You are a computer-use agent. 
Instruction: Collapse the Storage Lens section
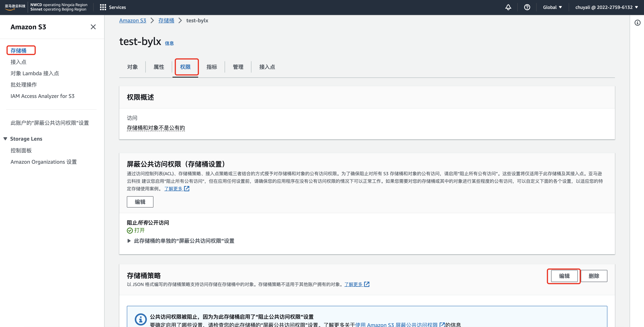[5, 139]
